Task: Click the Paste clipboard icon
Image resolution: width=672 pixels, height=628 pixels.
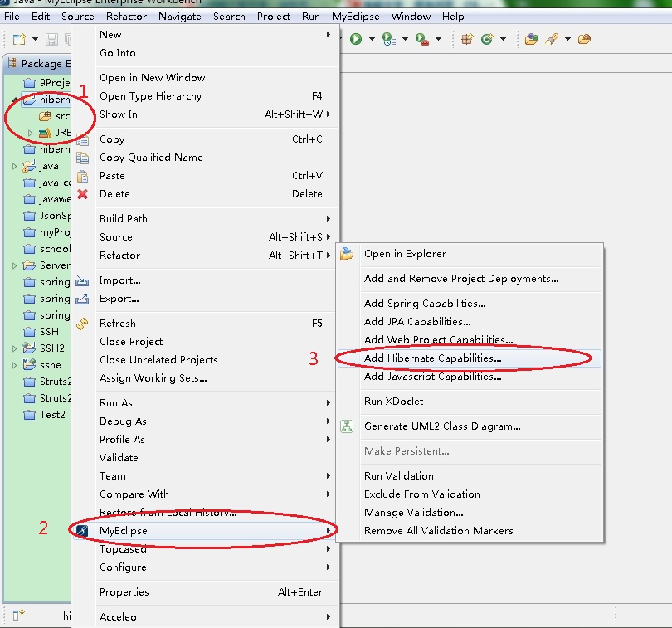Action: click(82, 176)
